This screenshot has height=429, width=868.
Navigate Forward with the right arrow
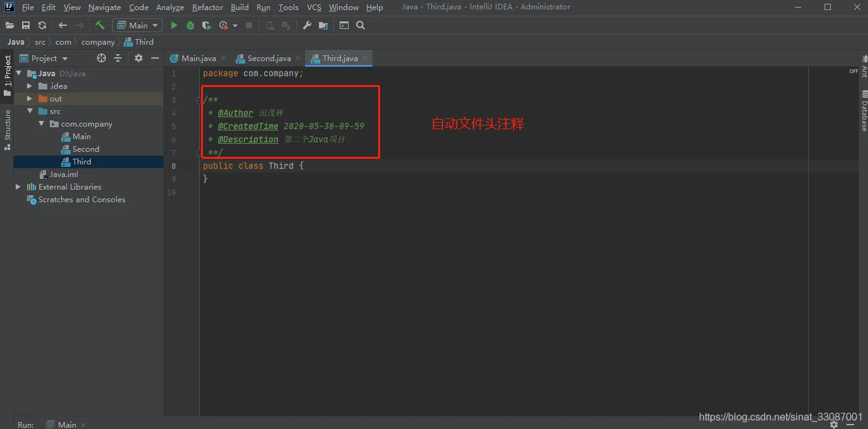pyautogui.click(x=79, y=25)
